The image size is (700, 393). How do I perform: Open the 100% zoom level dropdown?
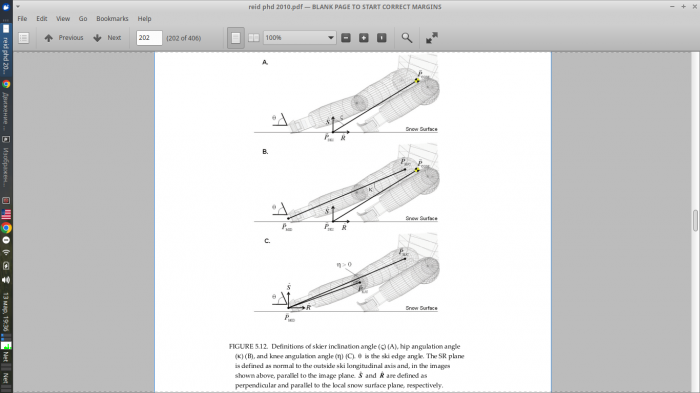(299, 38)
